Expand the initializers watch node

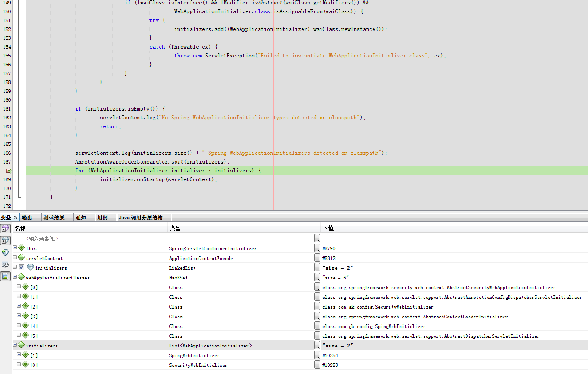tap(15, 267)
